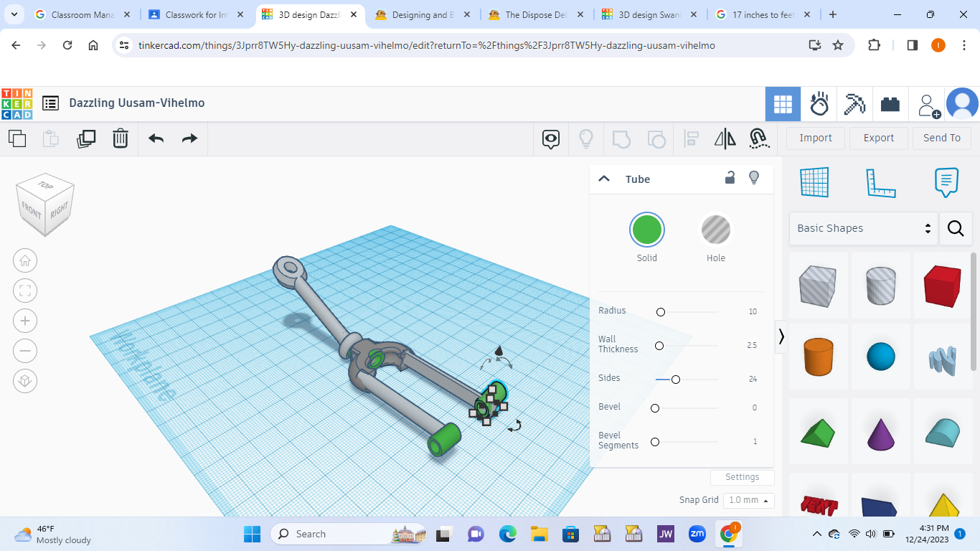Open the Bricks mode icon
Image resolution: width=980 pixels, height=551 pixels.
(890, 105)
